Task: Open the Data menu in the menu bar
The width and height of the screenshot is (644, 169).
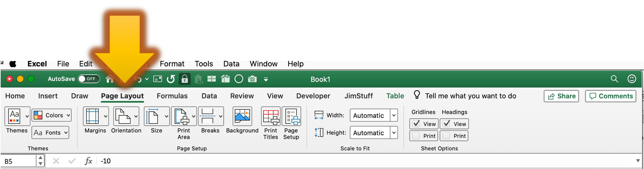Action: [231, 64]
